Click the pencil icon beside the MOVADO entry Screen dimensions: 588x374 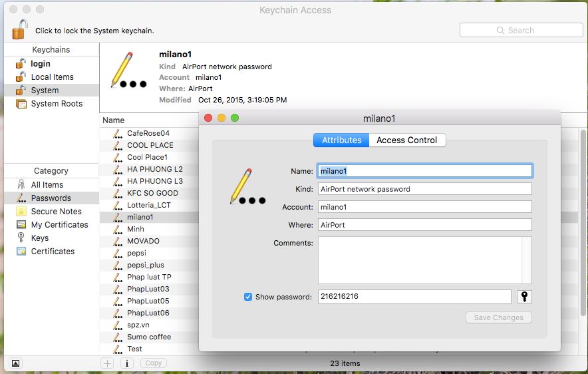(x=117, y=241)
